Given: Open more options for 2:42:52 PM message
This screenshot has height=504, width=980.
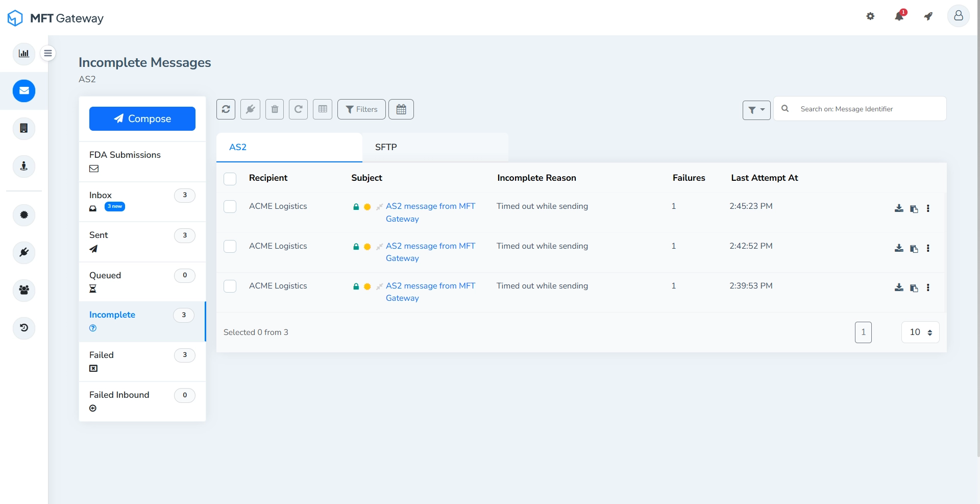Looking at the screenshot, I should point(928,248).
